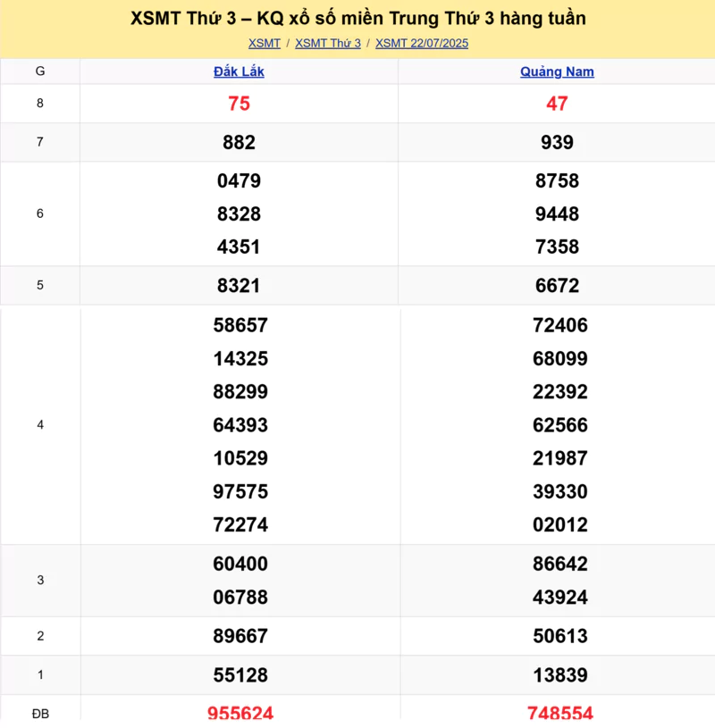Click Quảng Nam prize 8 number 47
The image size is (715, 728).
557,104
